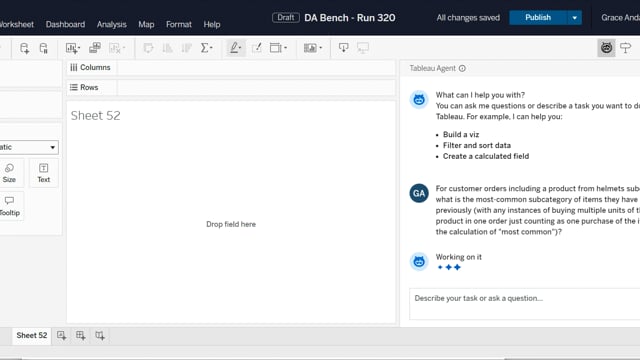Click the New Worksheet toolbar icon

73,48
